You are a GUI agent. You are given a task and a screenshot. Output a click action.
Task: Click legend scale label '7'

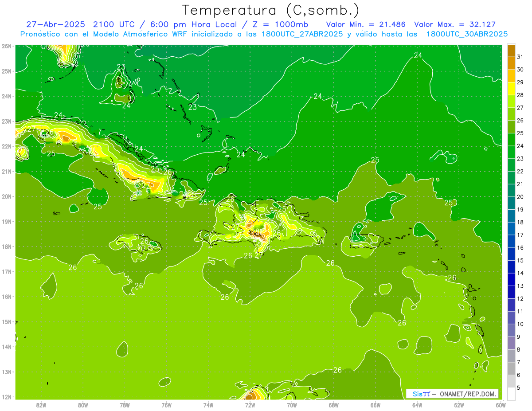coord(519,362)
